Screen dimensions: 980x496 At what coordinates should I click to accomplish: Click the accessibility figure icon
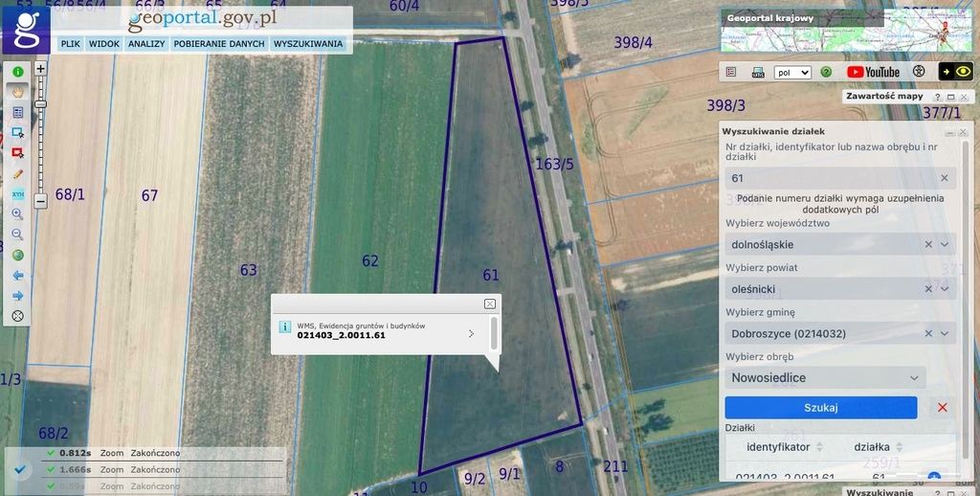(919, 71)
